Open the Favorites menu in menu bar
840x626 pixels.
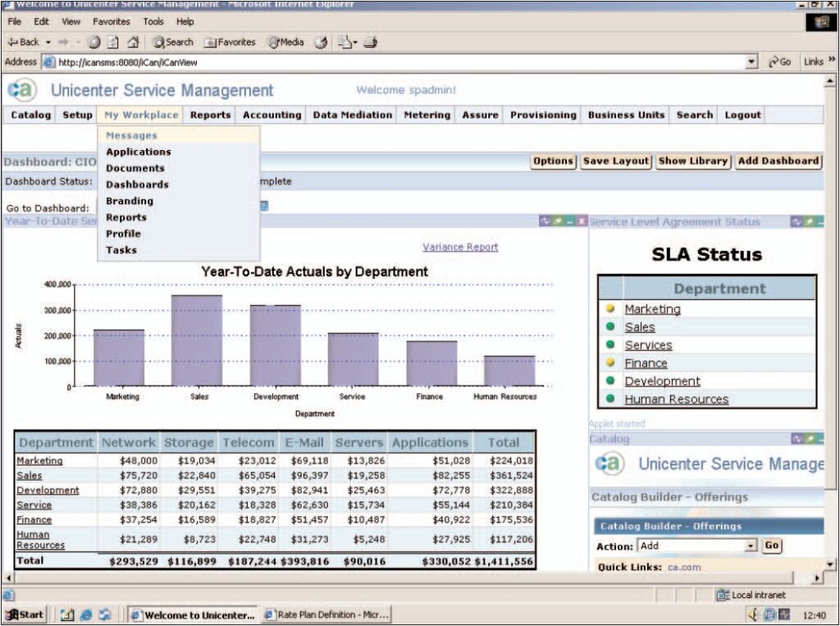click(112, 21)
